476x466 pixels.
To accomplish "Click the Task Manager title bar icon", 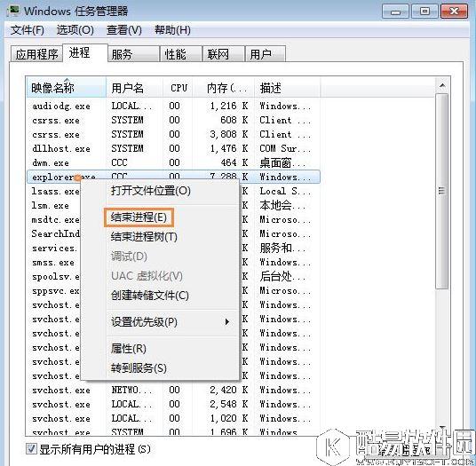I will [x=13, y=11].
